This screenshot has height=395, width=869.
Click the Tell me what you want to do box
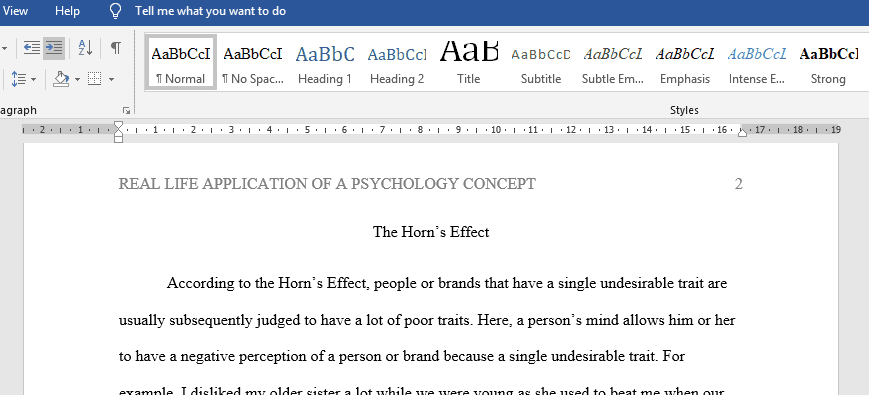(x=211, y=11)
